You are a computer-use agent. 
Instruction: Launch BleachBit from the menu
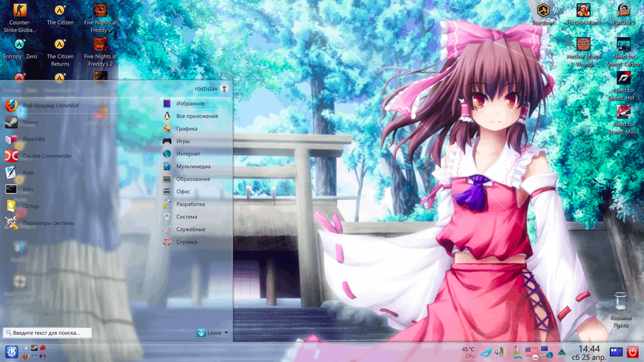36,139
